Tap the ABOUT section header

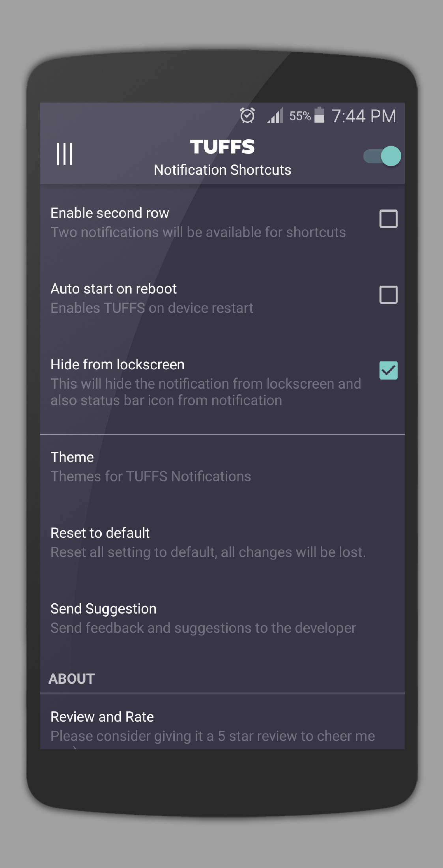[x=72, y=679]
